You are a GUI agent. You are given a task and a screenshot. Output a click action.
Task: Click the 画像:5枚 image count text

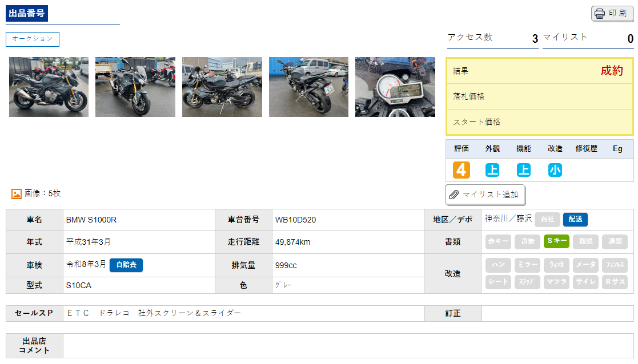click(x=42, y=193)
